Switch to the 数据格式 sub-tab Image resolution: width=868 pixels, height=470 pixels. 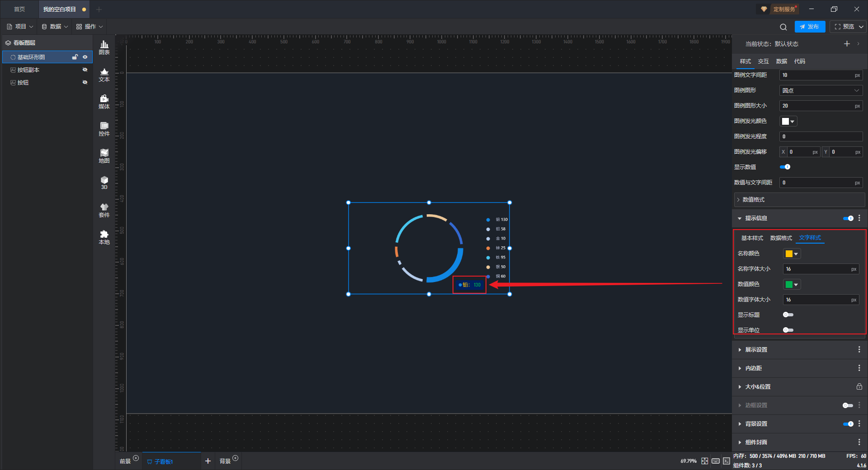pyautogui.click(x=781, y=238)
